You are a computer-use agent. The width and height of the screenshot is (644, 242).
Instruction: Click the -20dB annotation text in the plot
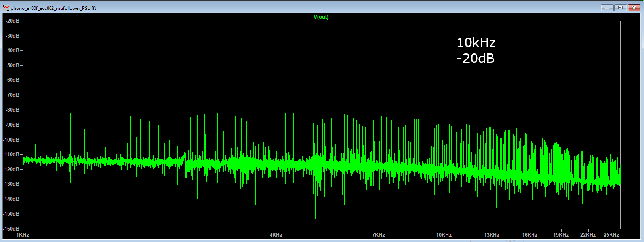pos(475,59)
